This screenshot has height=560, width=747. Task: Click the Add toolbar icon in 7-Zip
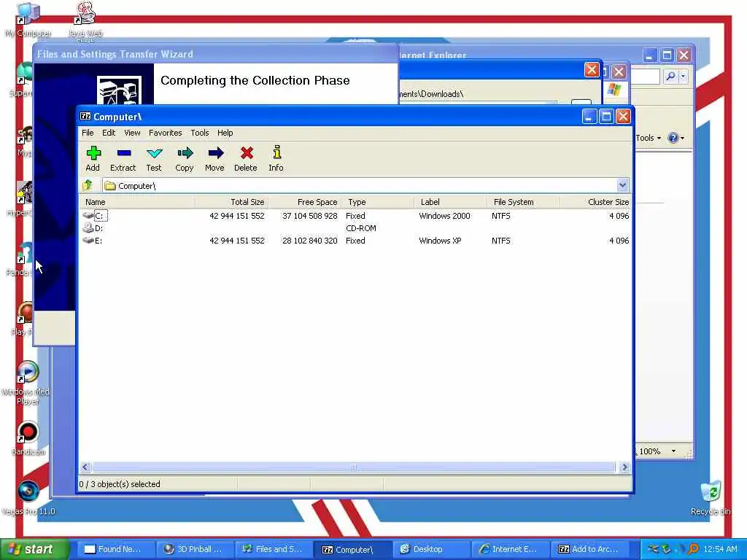click(x=93, y=153)
